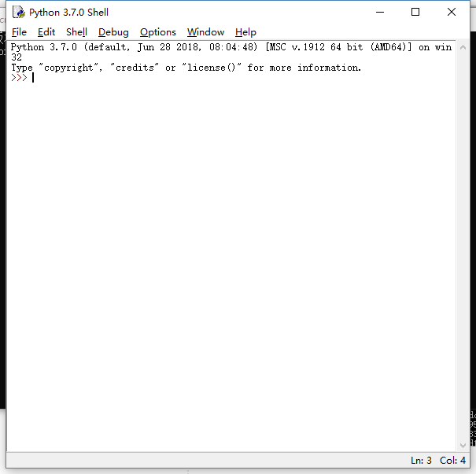476x474 pixels.
Task: Click the Ln: 3 status indicator
Action: [421, 461]
